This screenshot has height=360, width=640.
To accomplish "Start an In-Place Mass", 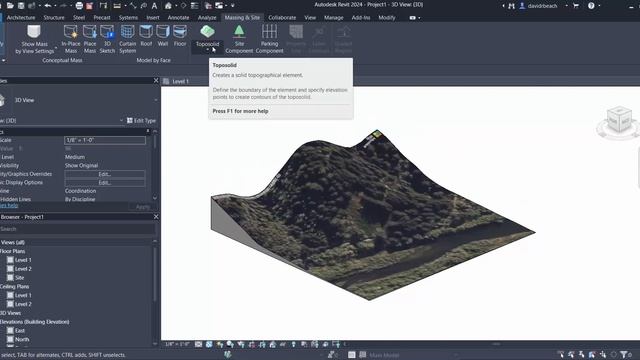I will click(71, 39).
